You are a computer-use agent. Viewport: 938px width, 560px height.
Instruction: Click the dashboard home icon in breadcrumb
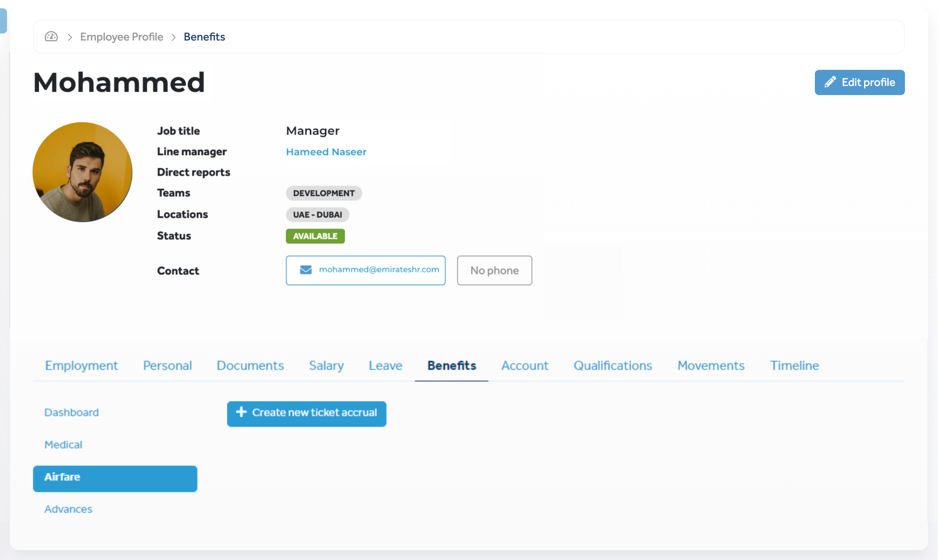(x=51, y=37)
